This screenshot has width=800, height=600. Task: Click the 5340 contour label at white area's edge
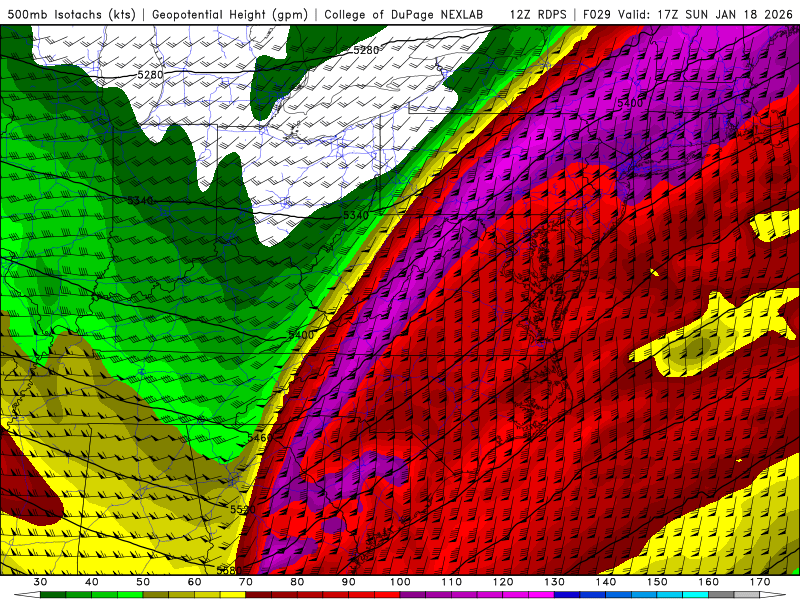click(x=356, y=215)
